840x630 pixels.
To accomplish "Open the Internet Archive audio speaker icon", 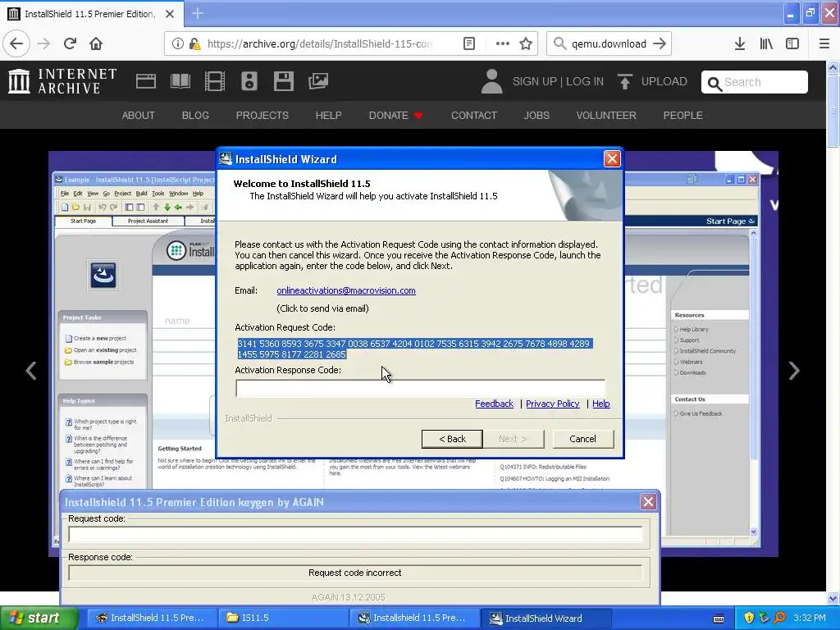I will pyautogui.click(x=249, y=81).
